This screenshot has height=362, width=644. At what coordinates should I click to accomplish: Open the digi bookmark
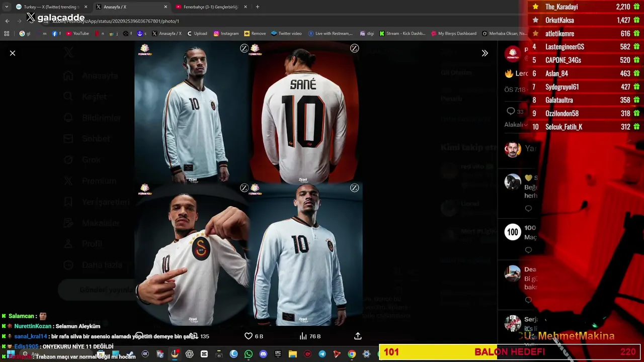click(x=367, y=34)
